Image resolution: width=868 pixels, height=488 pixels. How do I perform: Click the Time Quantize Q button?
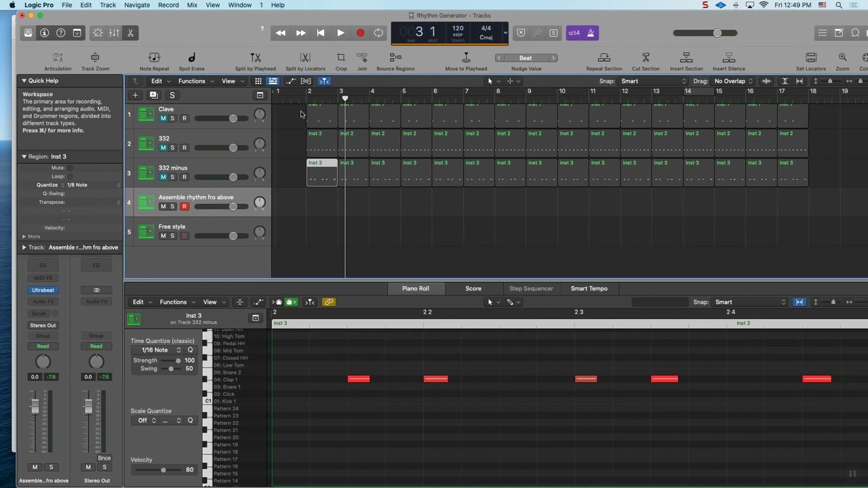191,350
